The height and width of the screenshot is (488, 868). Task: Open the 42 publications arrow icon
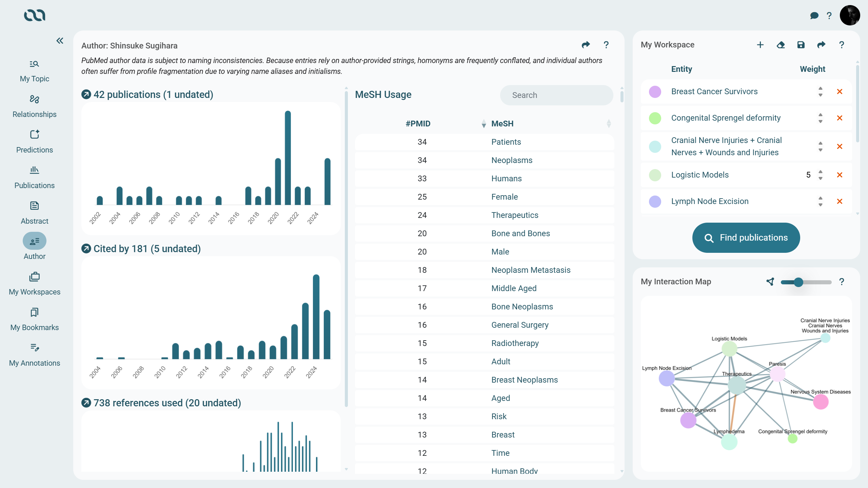(86, 94)
